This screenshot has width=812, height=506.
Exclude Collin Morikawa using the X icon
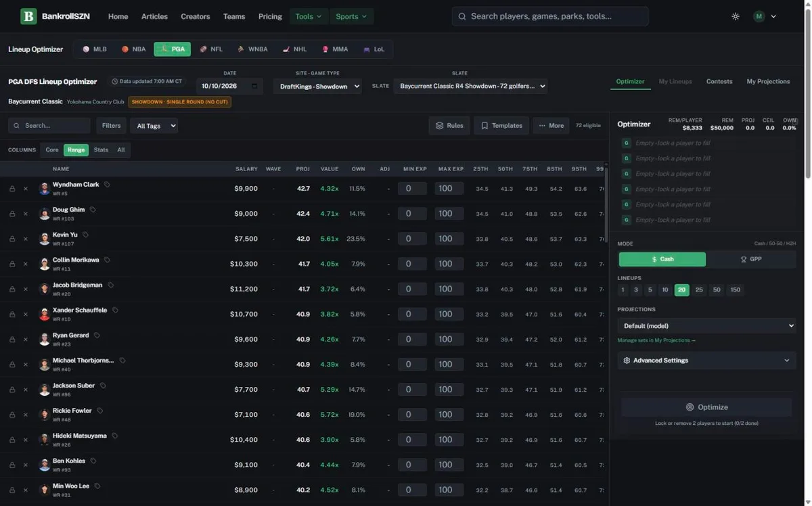(x=26, y=264)
